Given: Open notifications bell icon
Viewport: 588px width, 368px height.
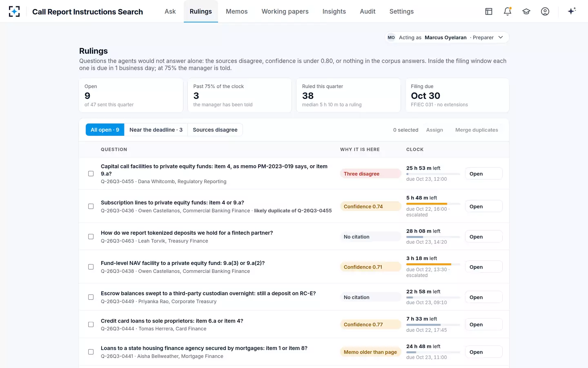Looking at the screenshot, I should click(508, 11).
